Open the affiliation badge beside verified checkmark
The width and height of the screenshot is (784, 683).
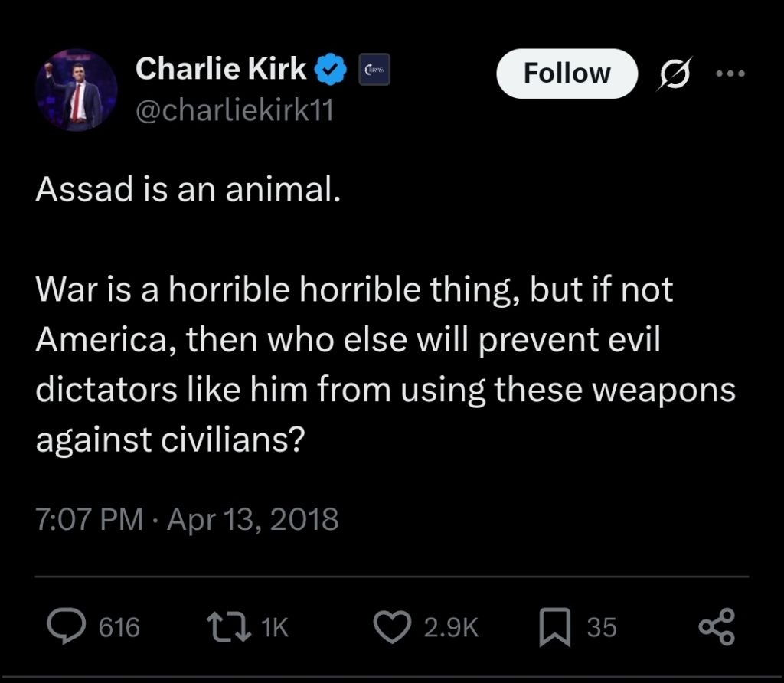(x=374, y=70)
